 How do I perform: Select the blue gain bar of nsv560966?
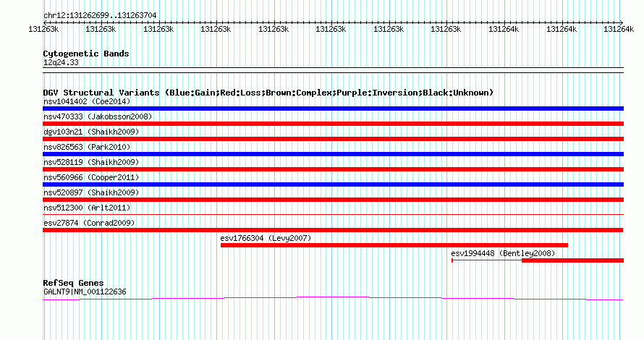(x=333, y=184)
